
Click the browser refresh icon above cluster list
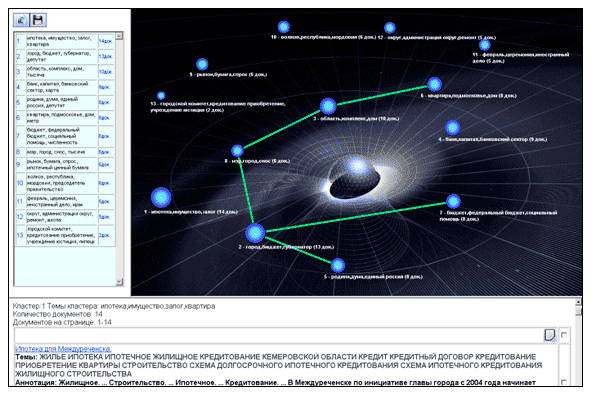[x=20, y=20]
